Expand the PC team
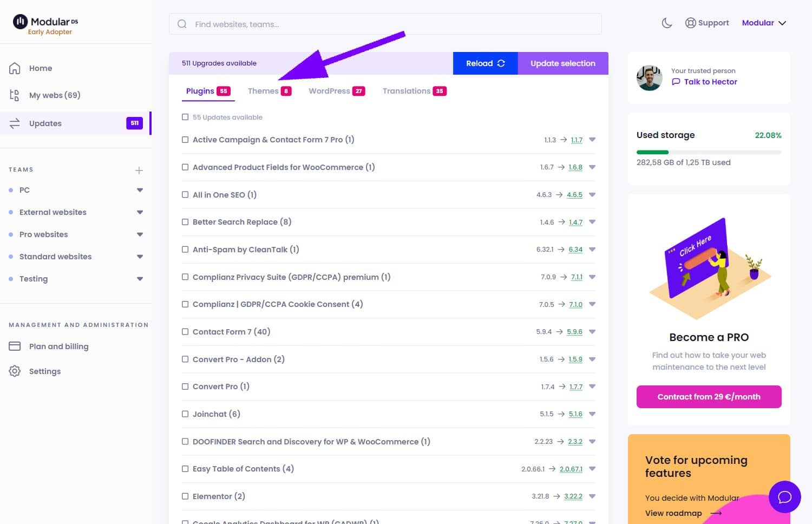This screenshot has width=812, height=524. click(140, 190)
